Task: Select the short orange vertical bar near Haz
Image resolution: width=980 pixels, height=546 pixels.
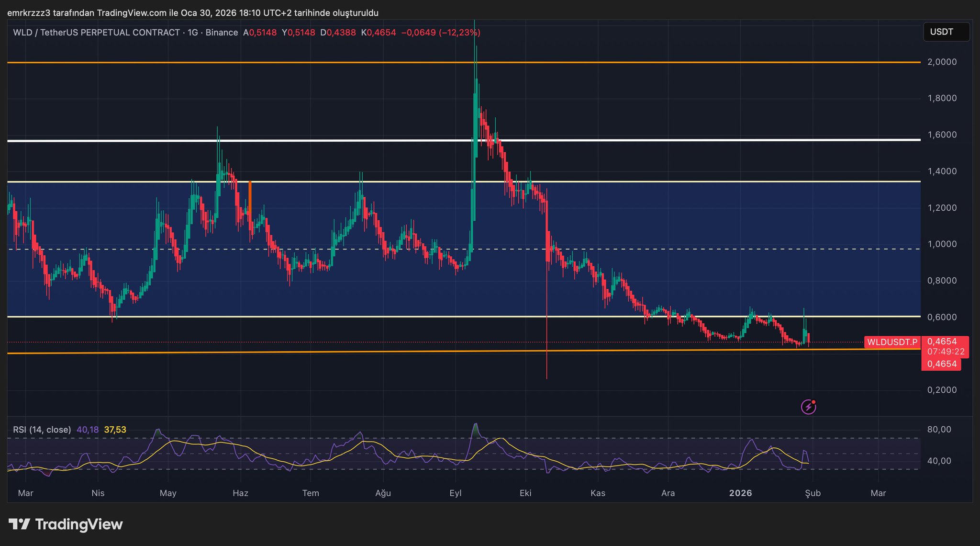Action: click(x=250, y=197)
